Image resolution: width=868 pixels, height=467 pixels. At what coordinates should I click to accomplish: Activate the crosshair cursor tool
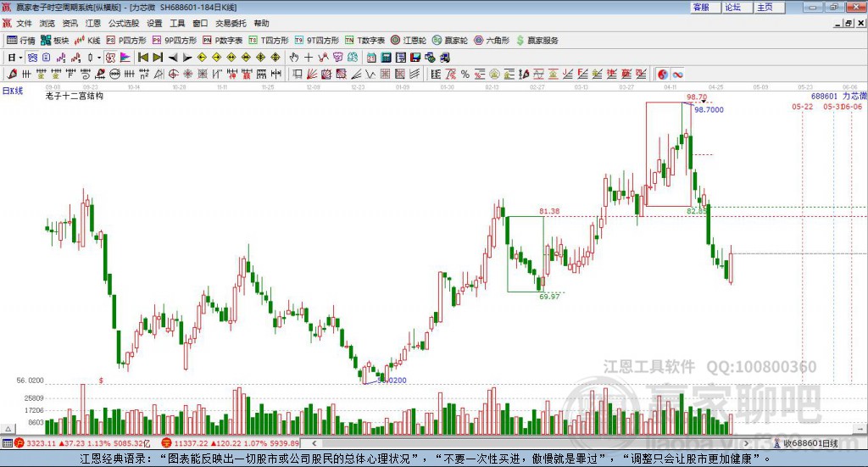tap(309, 58)
